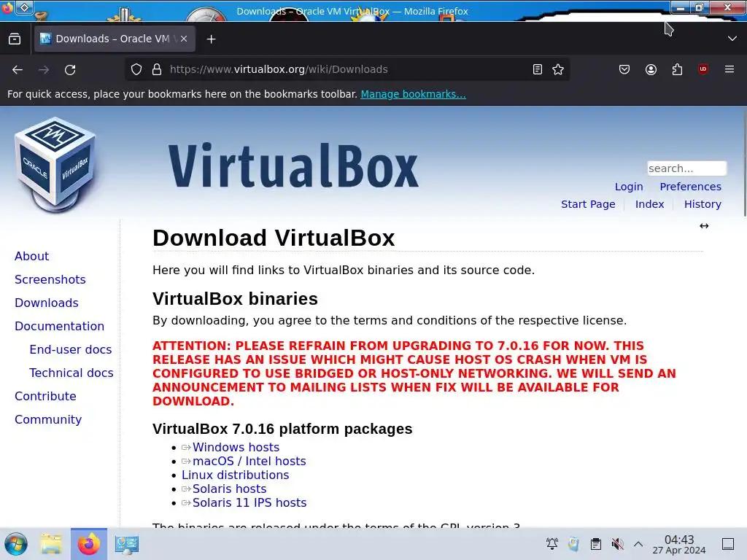Open the Firefox View icon at tab bar
Screen dimensions: 747x560
point(15,39)
